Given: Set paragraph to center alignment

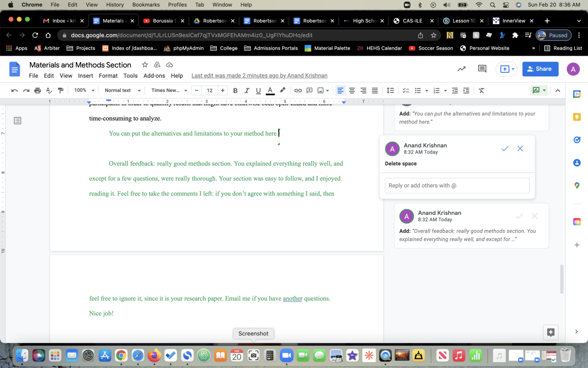Looking at the screenshot, I should click(352, 91).
